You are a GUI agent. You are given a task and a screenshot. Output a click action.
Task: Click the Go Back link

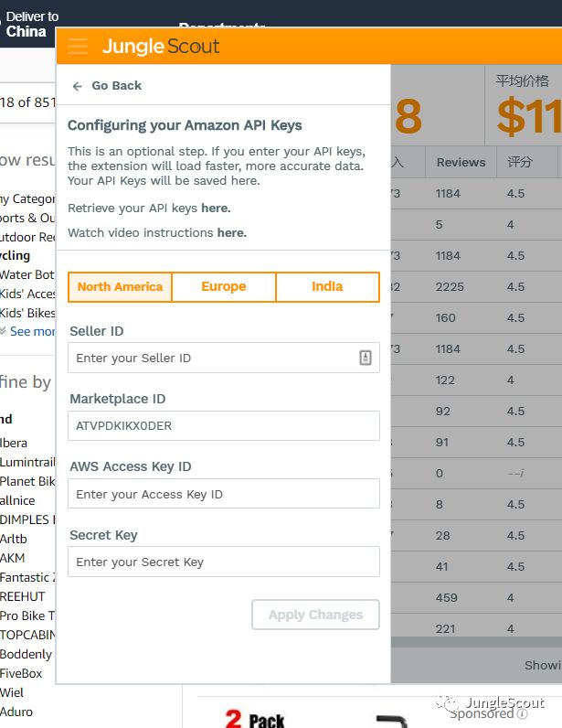(x=116, y=86)
